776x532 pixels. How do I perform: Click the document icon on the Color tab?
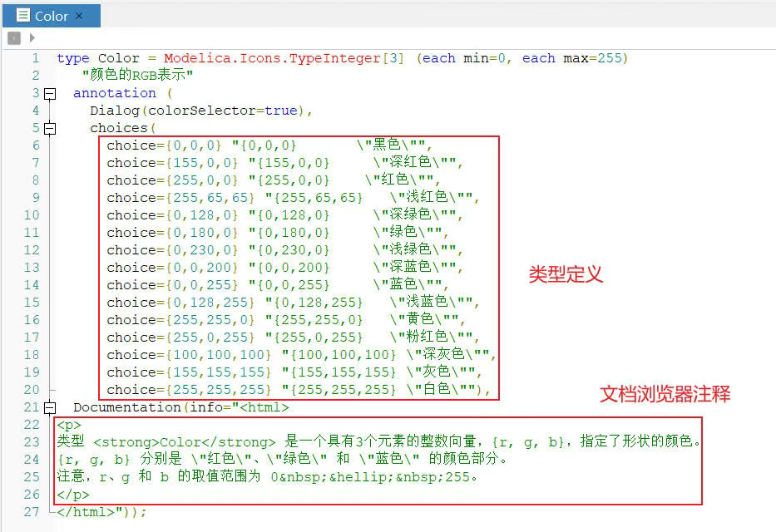coord(22,16)
